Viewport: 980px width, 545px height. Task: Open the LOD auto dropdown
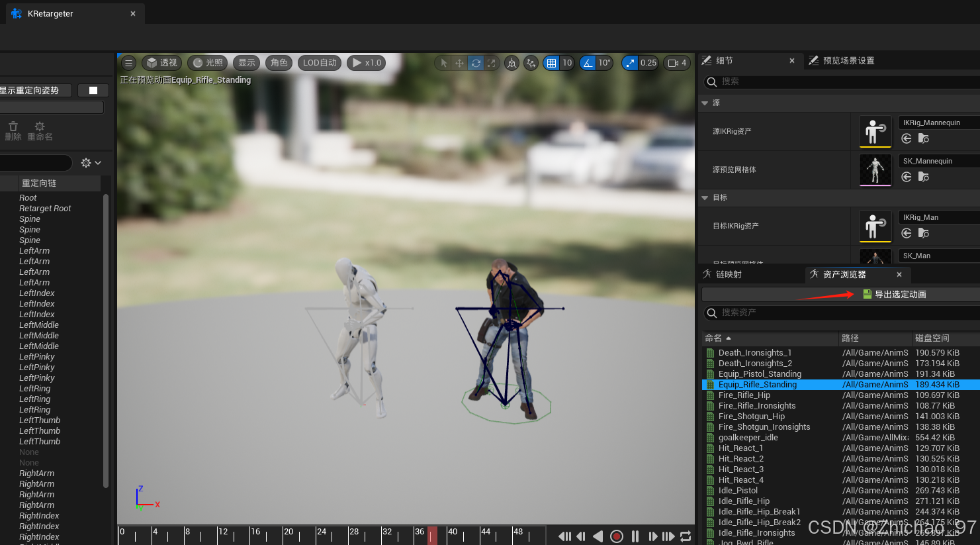point(320,63)
